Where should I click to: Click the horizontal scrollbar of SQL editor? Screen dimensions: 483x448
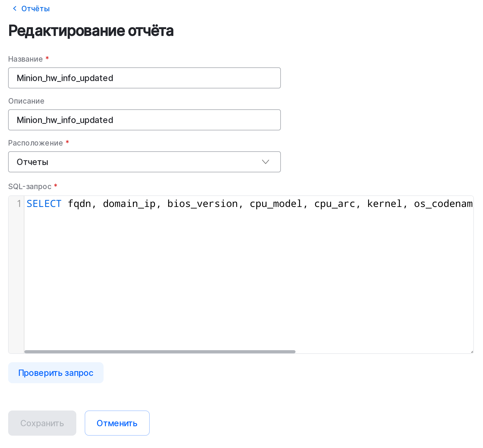[160, 352]
